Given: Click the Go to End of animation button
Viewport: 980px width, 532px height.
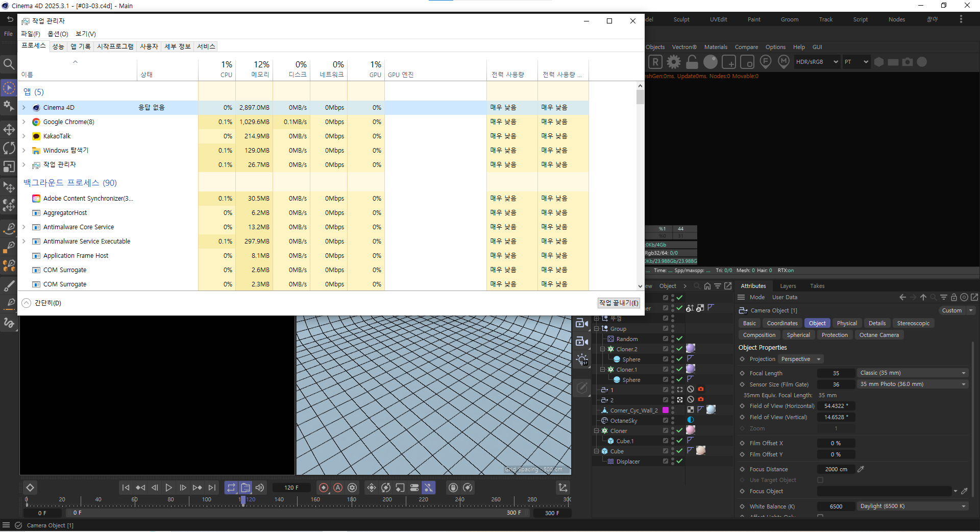Looking at the screenshot, I should [212, 488].
